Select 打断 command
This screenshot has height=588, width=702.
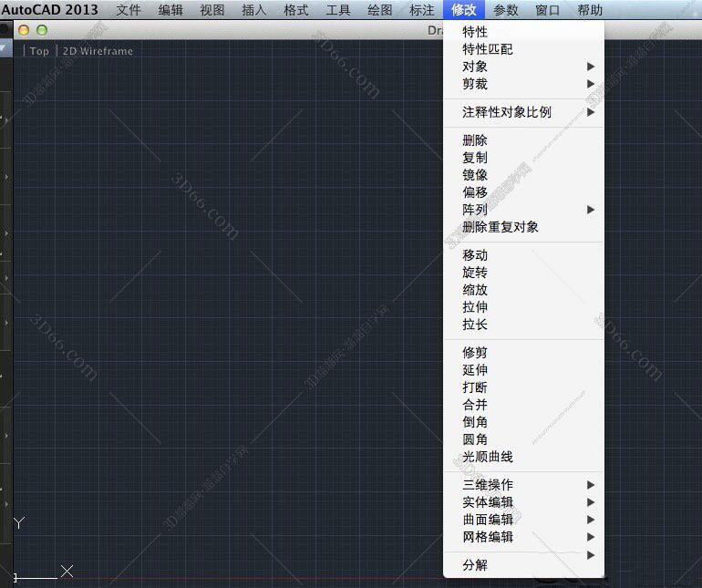[523, 387]
